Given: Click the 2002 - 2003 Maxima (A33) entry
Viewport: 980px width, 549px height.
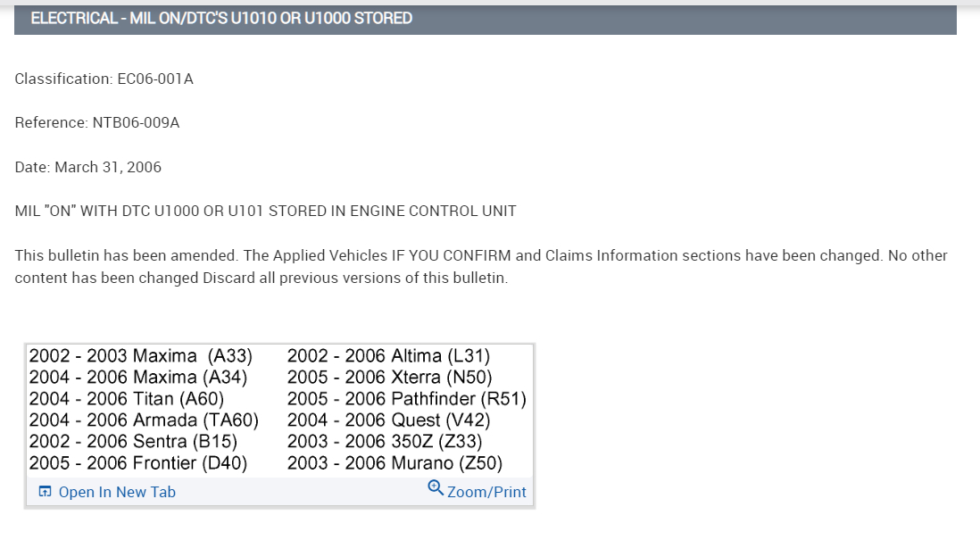Looking at the screenshot, I should coord(141,356).
